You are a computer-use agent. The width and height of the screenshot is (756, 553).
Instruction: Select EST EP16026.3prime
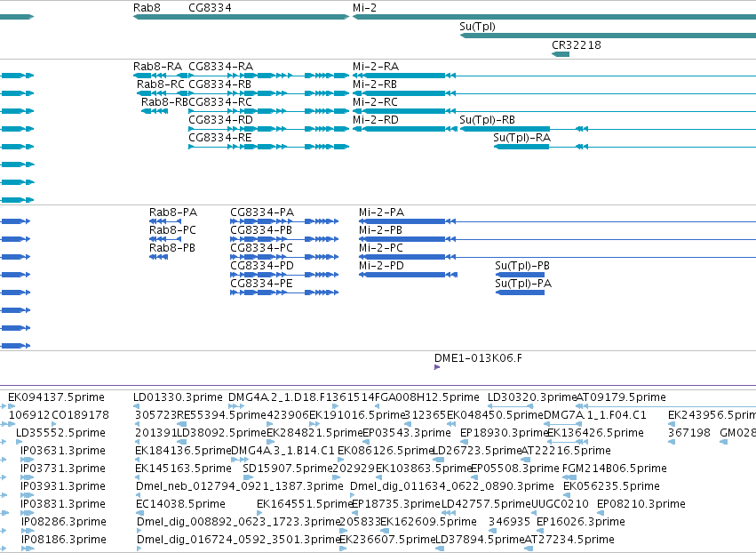pos(581,522)
